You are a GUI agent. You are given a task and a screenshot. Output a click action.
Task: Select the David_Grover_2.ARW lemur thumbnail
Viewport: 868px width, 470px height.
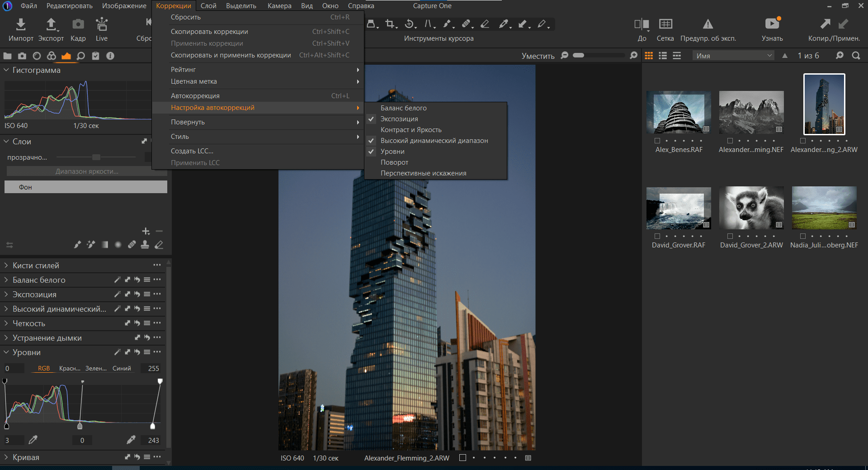[x=751, y=208]
